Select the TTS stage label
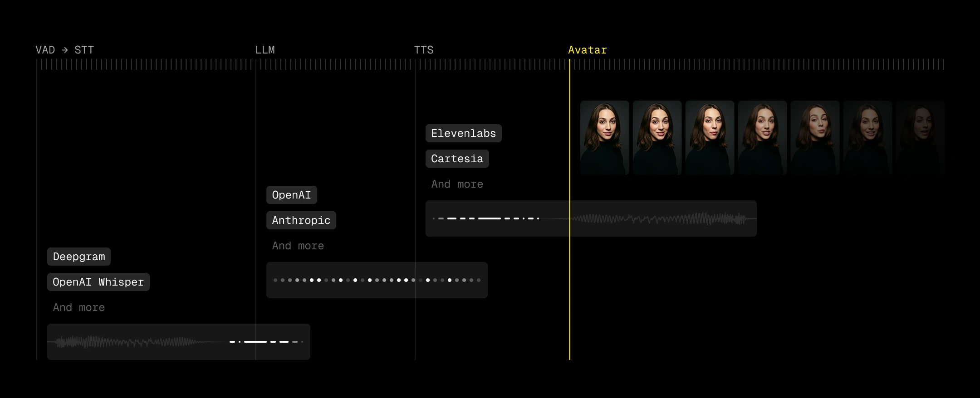 point(424,50)
